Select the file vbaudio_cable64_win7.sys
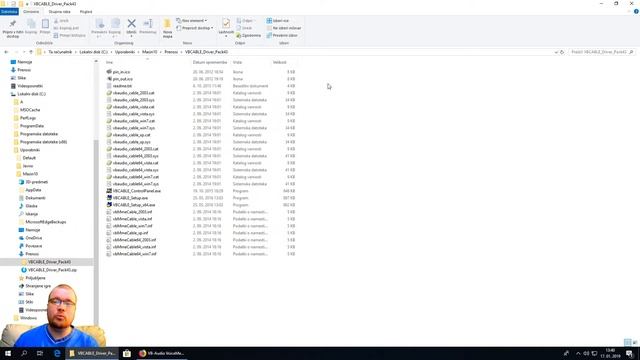Screen dimensions: 640x360 point(136,184)
